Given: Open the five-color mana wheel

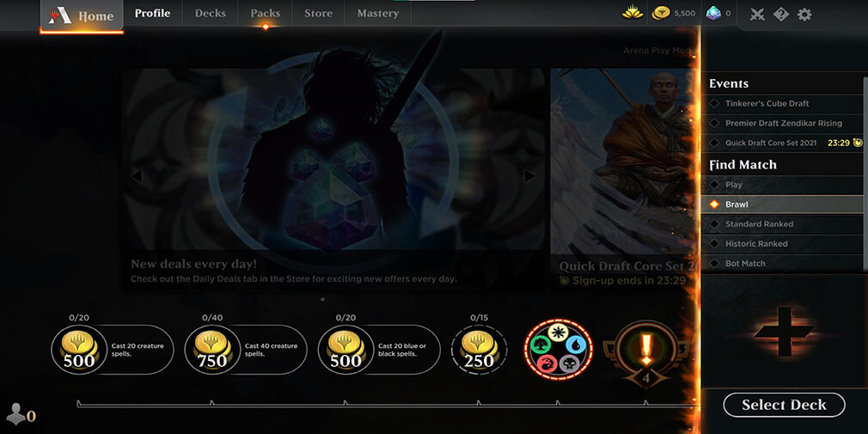Looking at the screenshot, I should tap(559, 349).
